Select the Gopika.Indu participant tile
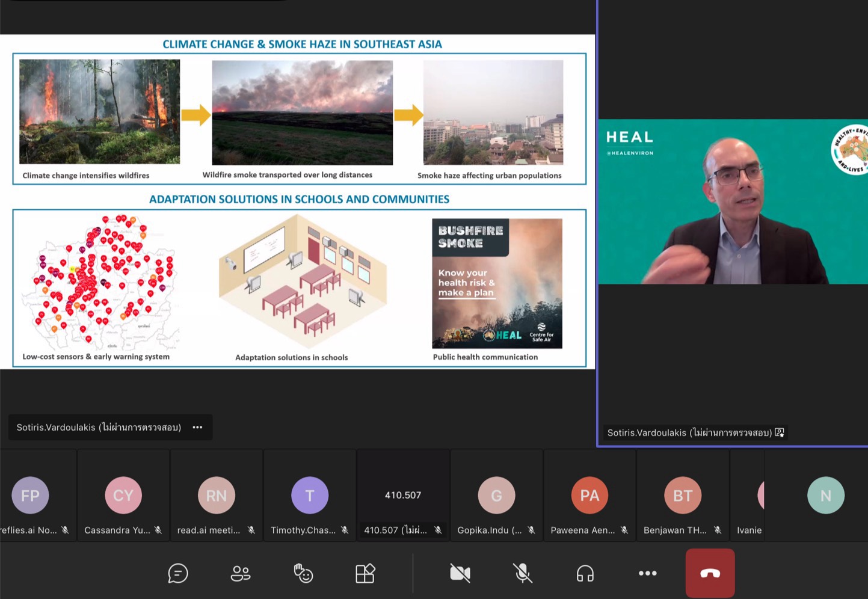Screen dimensions: 868x599 496,496
